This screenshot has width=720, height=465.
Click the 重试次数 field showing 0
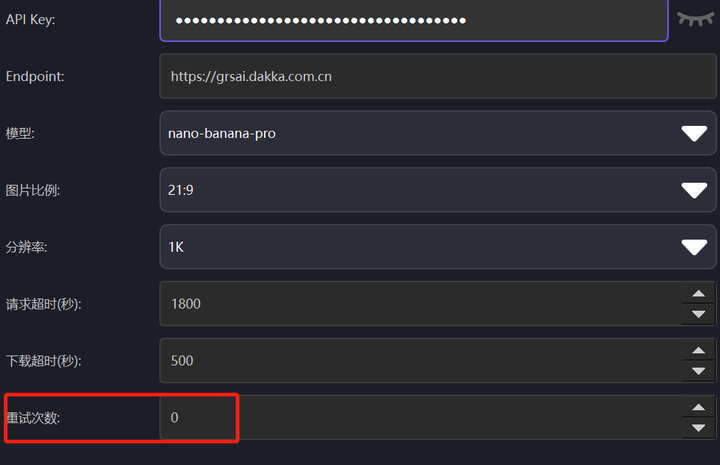[421, 418]
